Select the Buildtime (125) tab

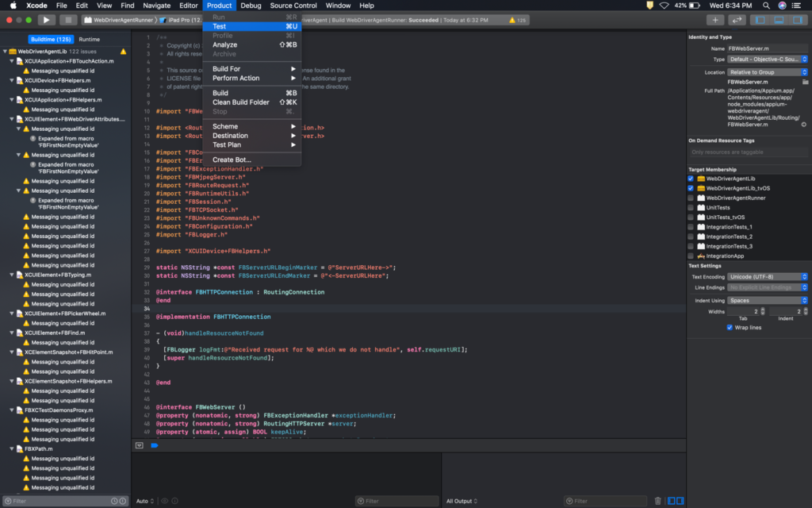pos(50,40)
